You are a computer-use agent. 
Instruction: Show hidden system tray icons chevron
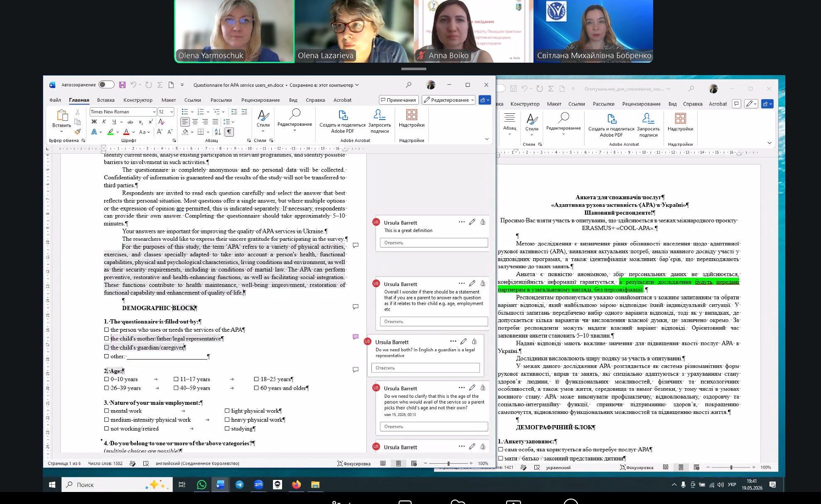(x=674, y=484)
